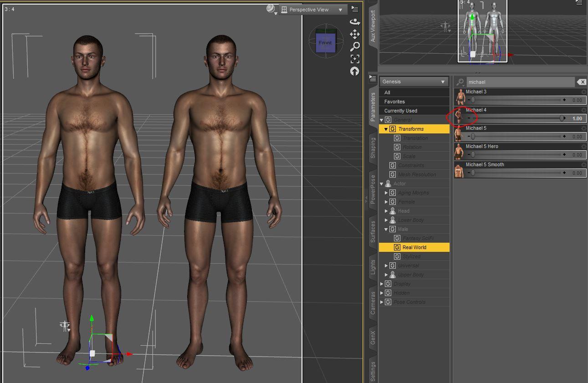Image resolution: width=588 pixels, height=383 pixels.
Task: Expand the Female group arrow
Action: coord(386,202)
